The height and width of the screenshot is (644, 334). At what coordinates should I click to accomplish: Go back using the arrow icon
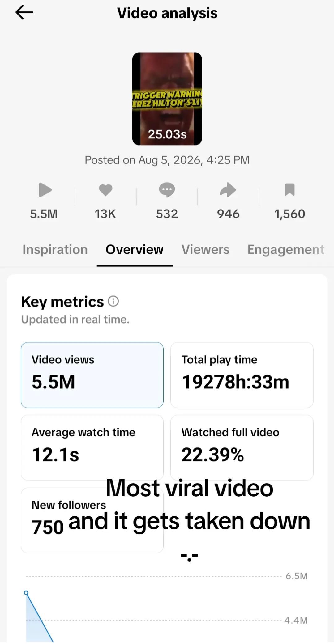pyautogui.click(x=24, y=13)
